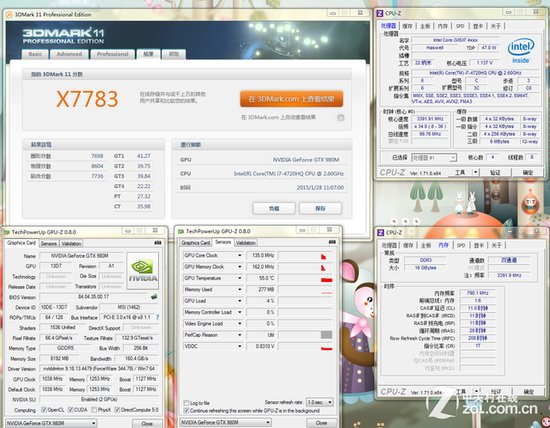Click the GPU-Z title icon in Sensors window
The image size is (550, 428).
pos(181,231)
